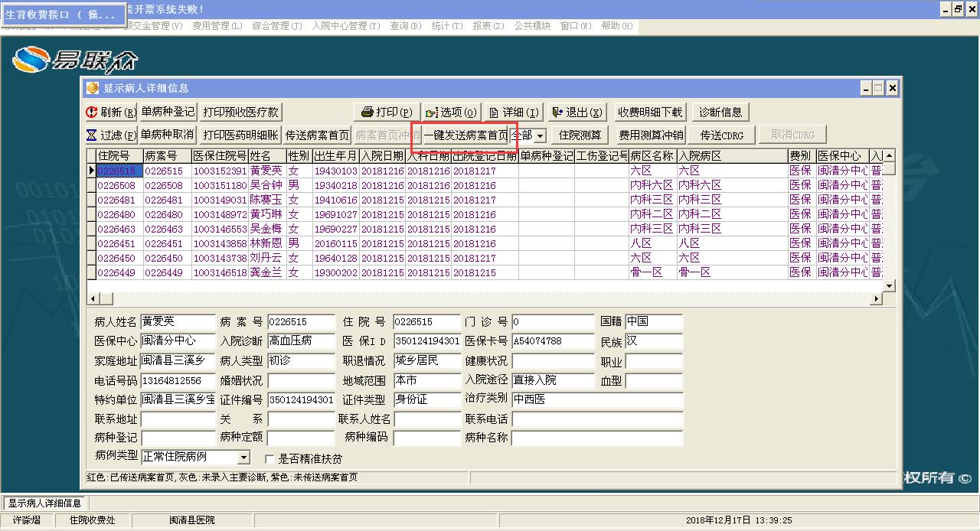Open the 费用管理(L) menu
This screenshot has height=531, width=980.
(217, 25)
